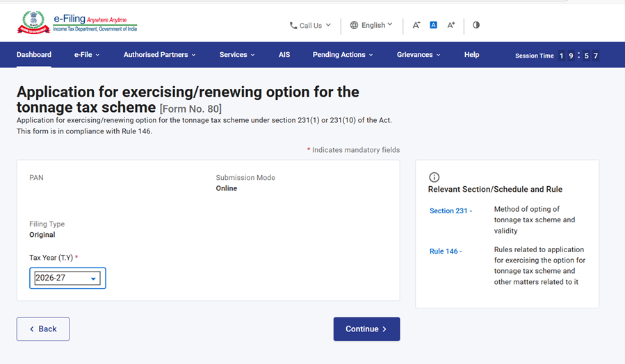Expand the Pending Actions menu

(x=343, y=55)
